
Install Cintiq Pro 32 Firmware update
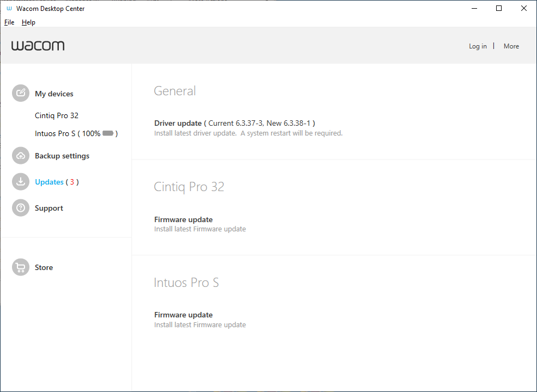[200, 224]
